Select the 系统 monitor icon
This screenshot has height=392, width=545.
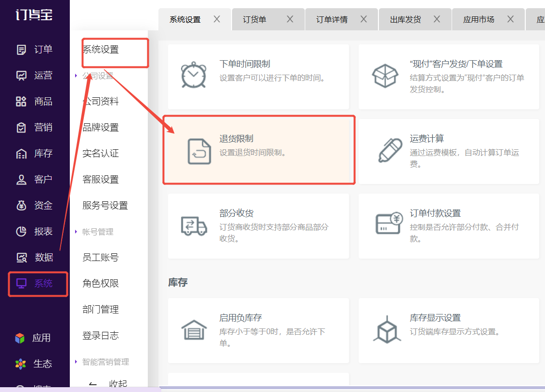click(21, 284)
